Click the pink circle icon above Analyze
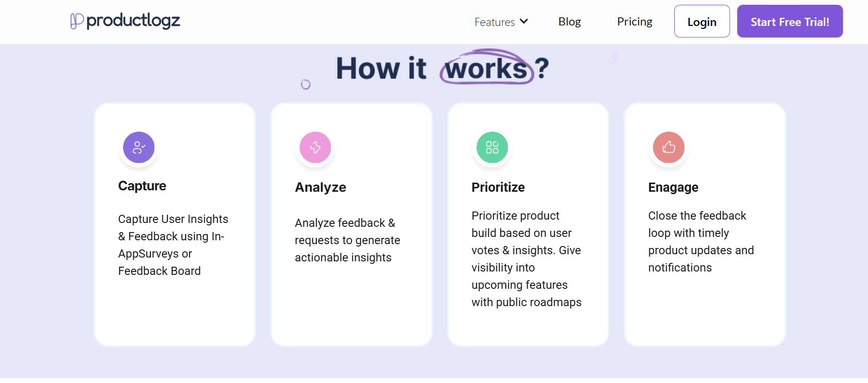The height and width of the screenshot is (383, 868). (x=315, y=148)
